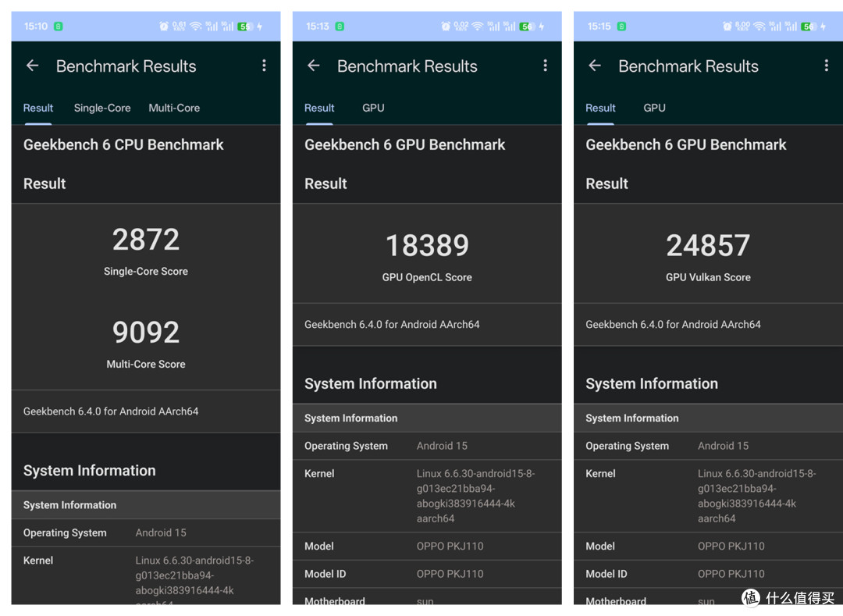Tap back arrow on OpenCL results screen
This screenshot has height=616, width=843.
(x=314, y=66)
